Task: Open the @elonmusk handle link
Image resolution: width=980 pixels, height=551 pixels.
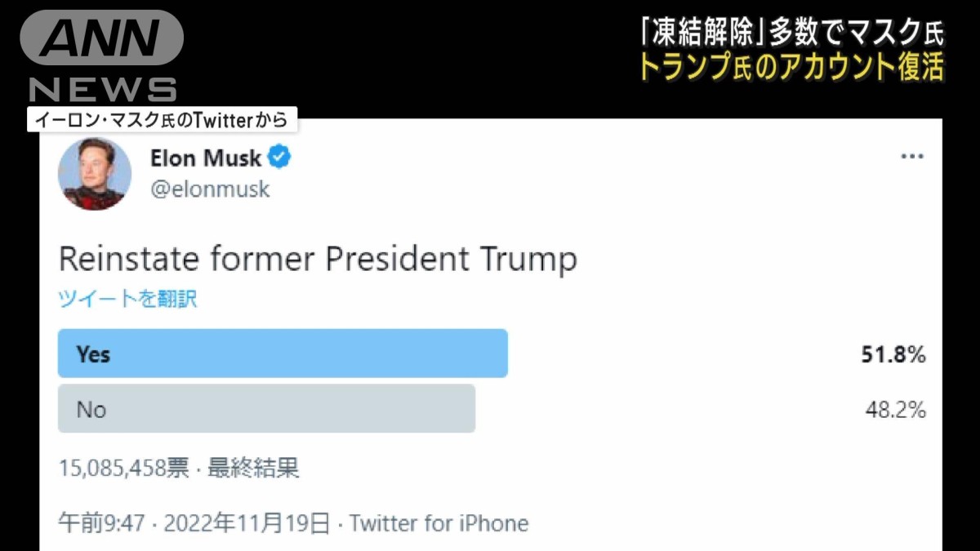Action: click(x=210, y=189)
